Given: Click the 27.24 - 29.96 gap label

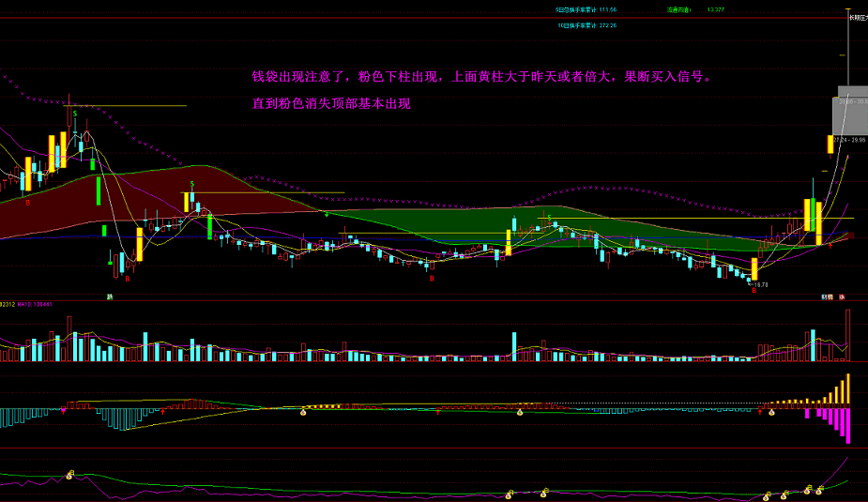Looking at the screenshot, I should tap(850, 140).
